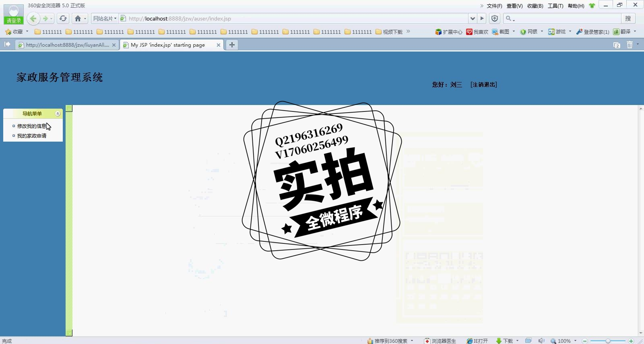Open the 文件(F) menu
The width and height of the screenshot is (644, 344).
point(494,6)
